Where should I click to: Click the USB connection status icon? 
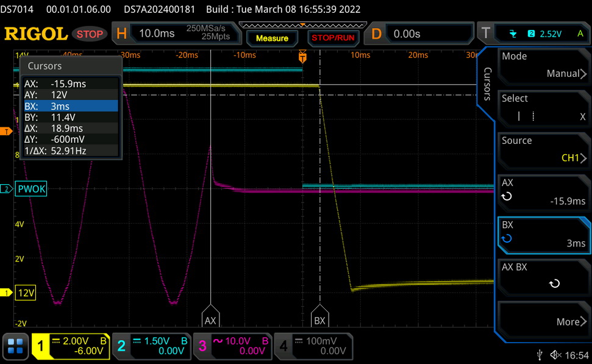540,355
